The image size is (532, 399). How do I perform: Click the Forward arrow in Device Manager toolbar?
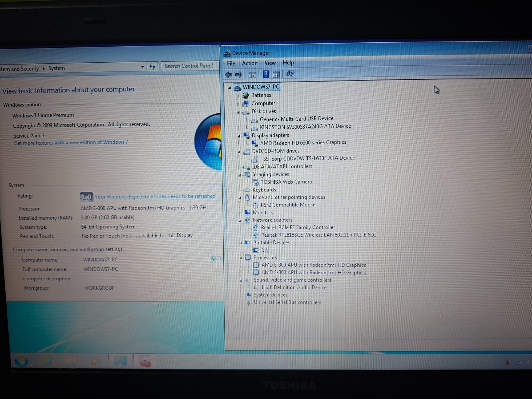coord(238,74)
